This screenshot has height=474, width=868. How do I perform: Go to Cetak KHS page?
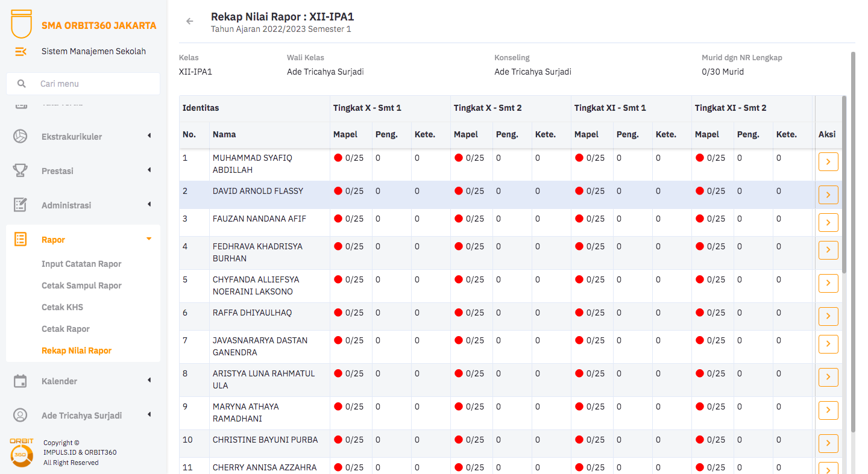62,307
